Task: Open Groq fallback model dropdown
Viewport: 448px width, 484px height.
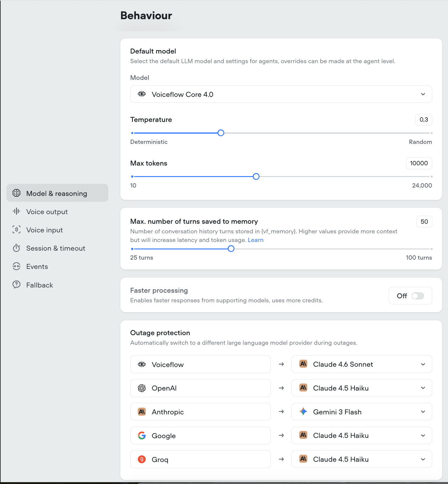Action: (362, 459)
